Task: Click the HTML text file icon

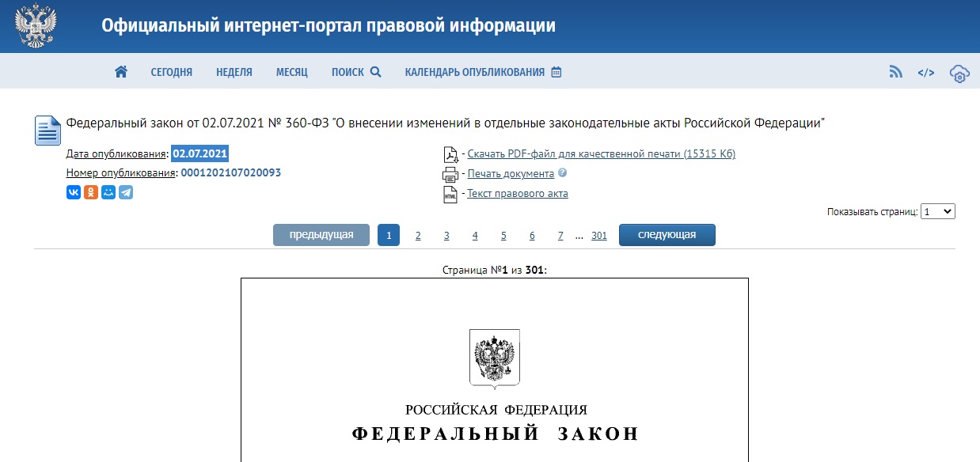Action: [450, 195]
